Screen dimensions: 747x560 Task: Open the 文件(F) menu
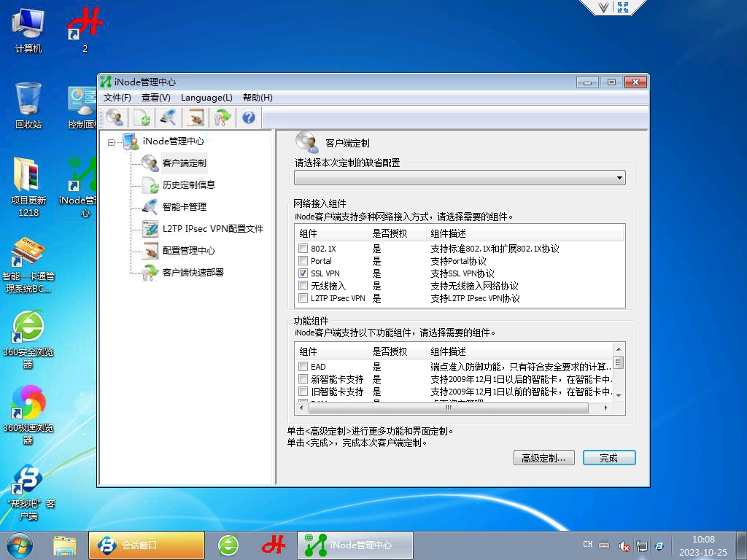[x=117, y=98]
